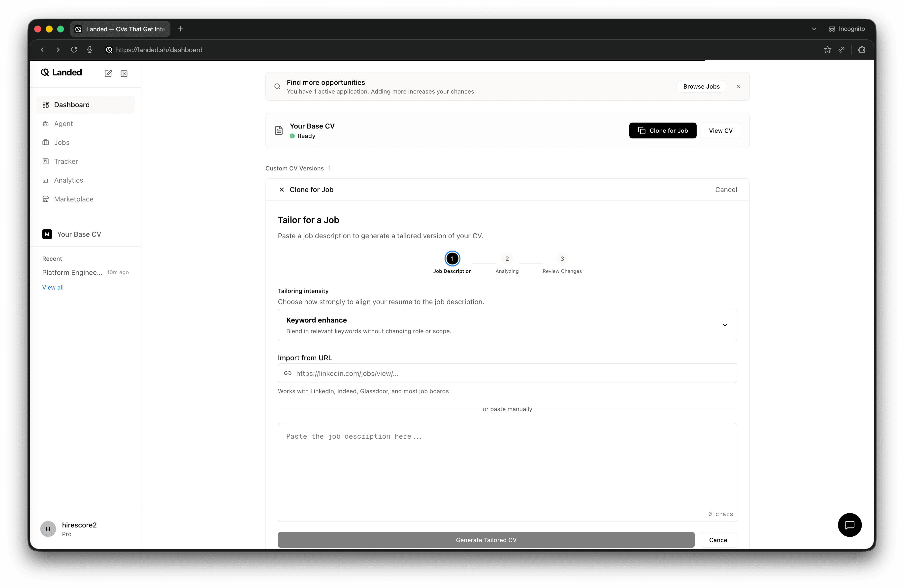Open the chat support bubble
The width and height of the screenshot is (904, 588).
coord(850,525)
